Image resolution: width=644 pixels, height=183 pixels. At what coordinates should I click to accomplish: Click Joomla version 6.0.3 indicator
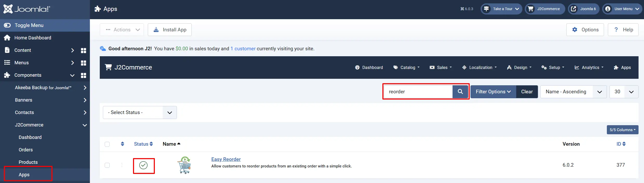click(x=467, y=9)
